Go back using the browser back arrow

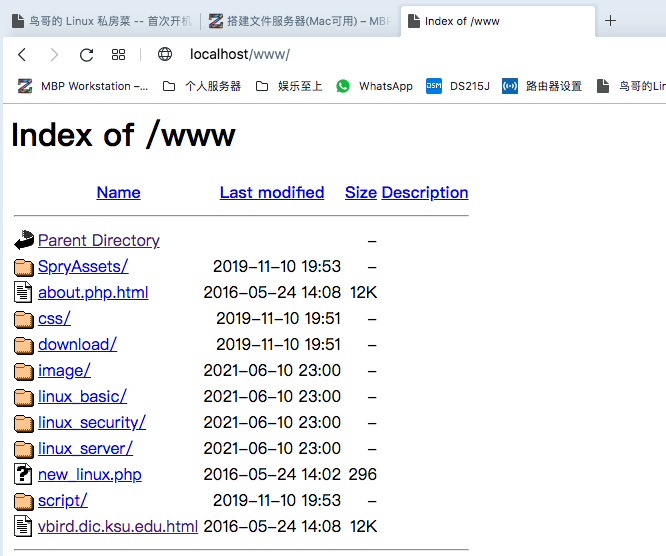(22, 54)
